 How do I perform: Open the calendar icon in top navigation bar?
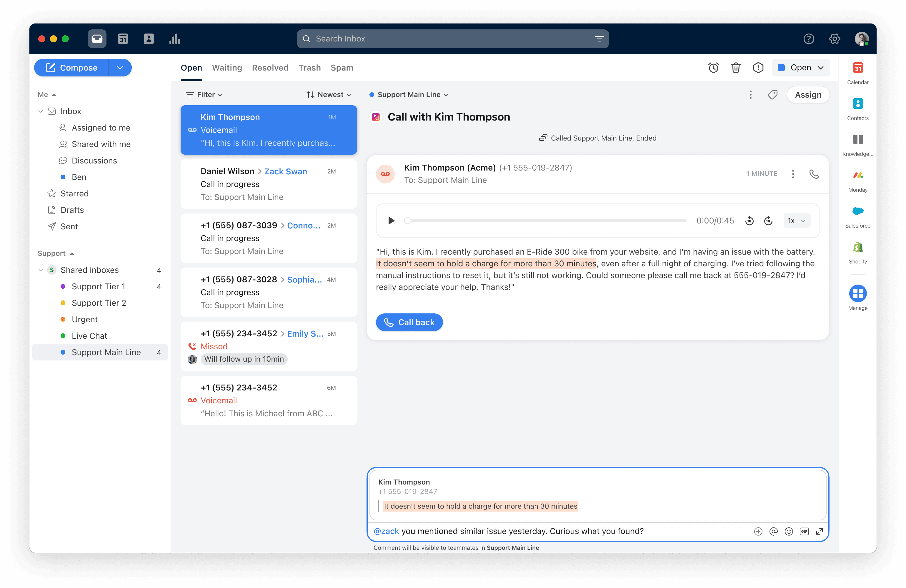click(x=123, y=39)
